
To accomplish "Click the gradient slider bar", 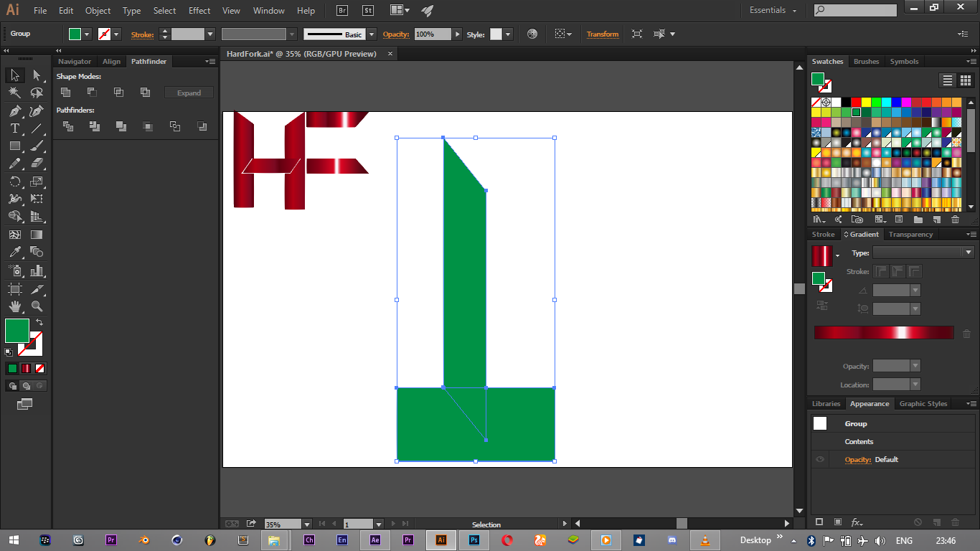I will (884, 333).
